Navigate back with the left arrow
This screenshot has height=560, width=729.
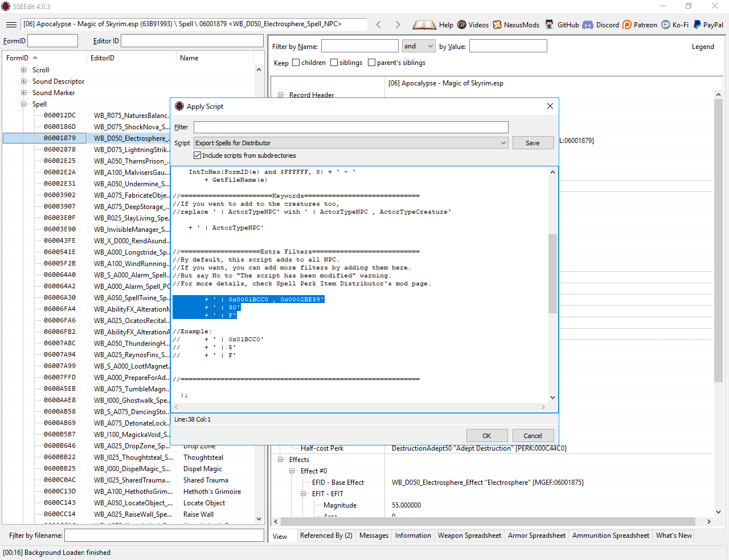pos(379,24)
